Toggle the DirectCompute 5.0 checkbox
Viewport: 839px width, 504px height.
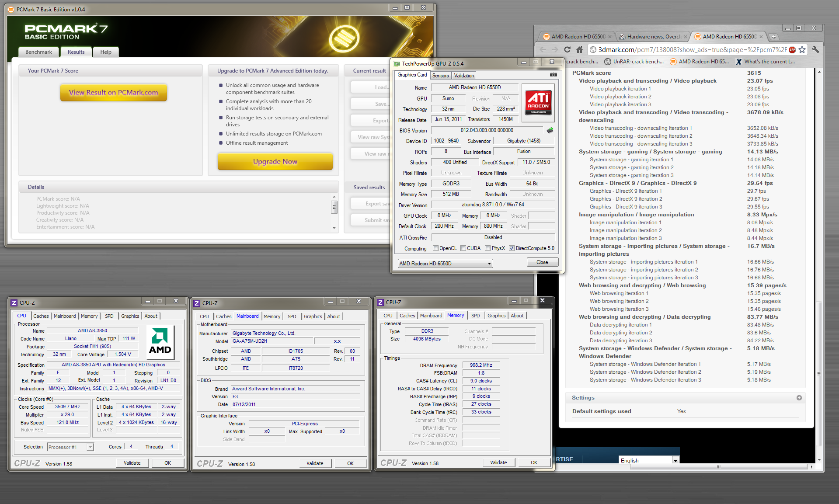coord(512,248)
